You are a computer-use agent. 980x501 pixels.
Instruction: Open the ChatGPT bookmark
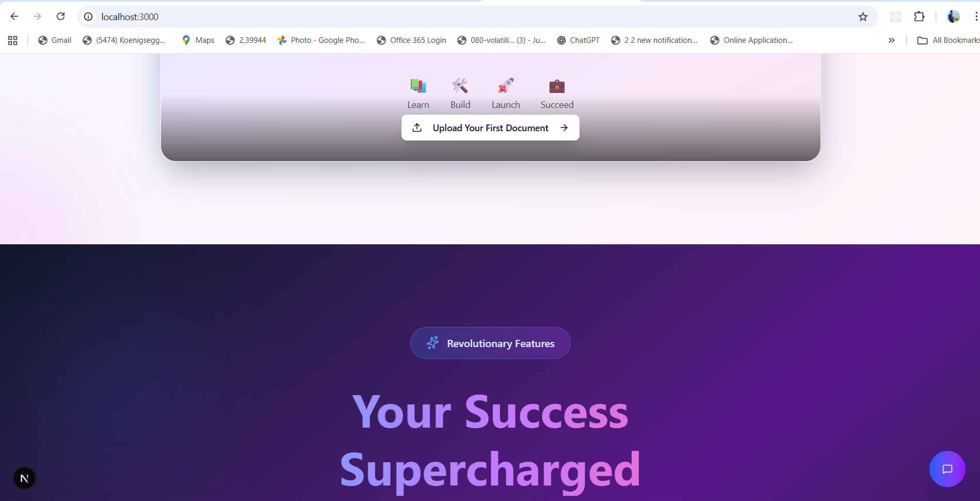tap(579, 40)
